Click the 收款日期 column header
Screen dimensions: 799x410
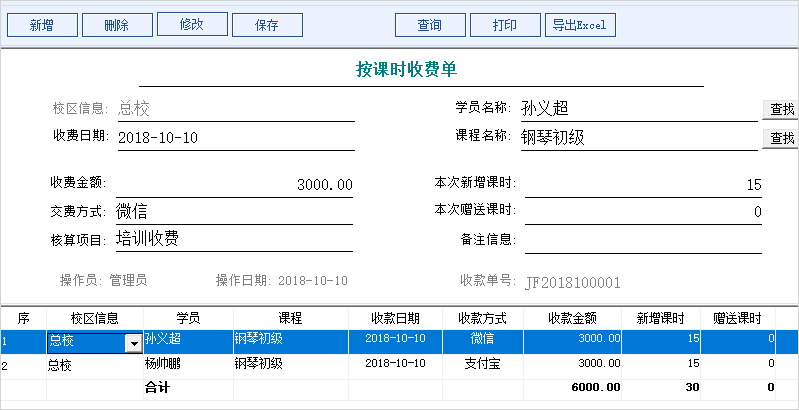coord(395,318)
